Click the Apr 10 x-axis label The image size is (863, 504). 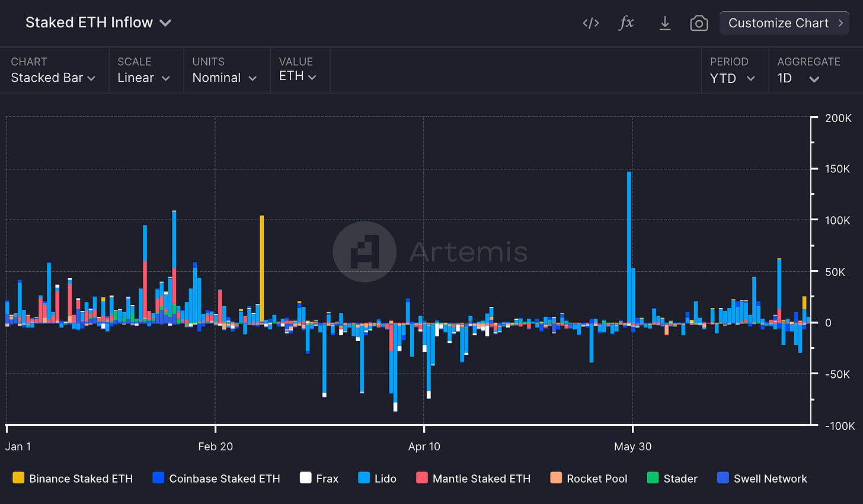[424, 447]
